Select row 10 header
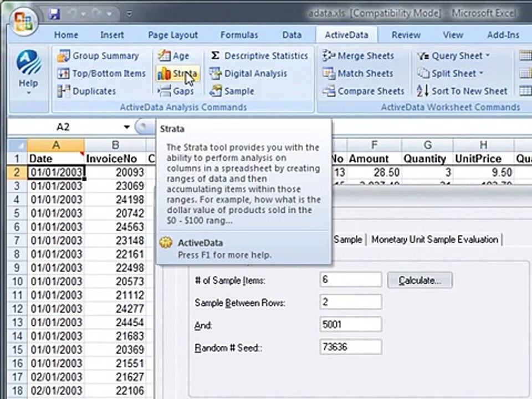This screenshot has height=399, width=532. tap(17, 282)
